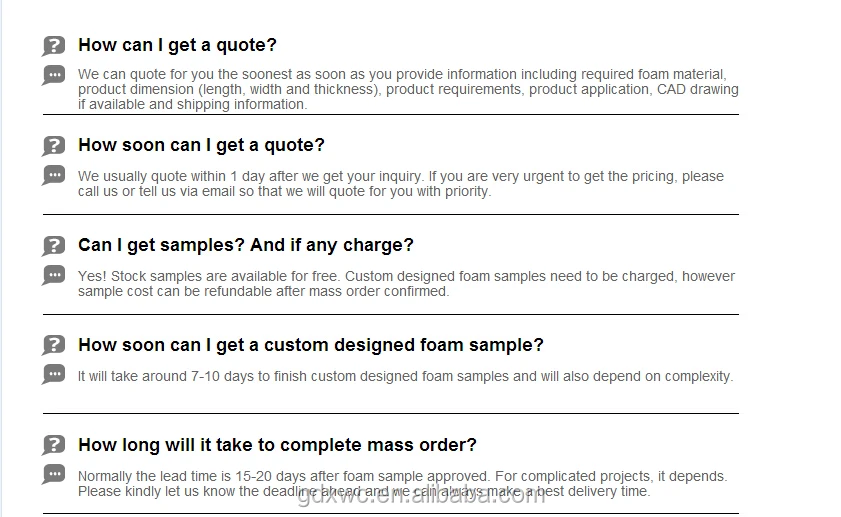Click 'How soon can I get a custom designed foam sample?' heading
841x517 pixels.
pos(310,345)
